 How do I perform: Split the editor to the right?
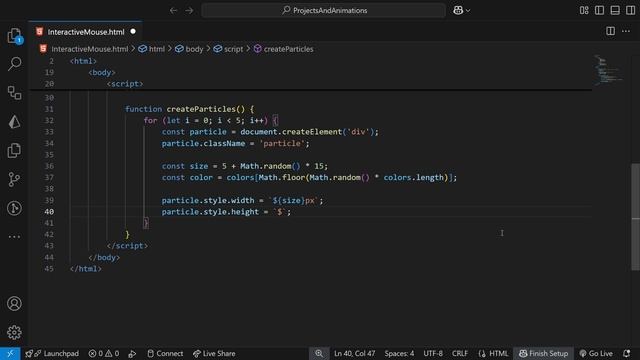610,31
